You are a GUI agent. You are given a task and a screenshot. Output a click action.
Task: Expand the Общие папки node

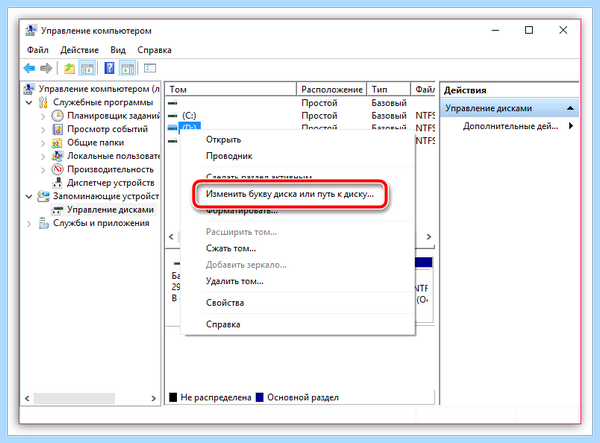coord(43,143)
